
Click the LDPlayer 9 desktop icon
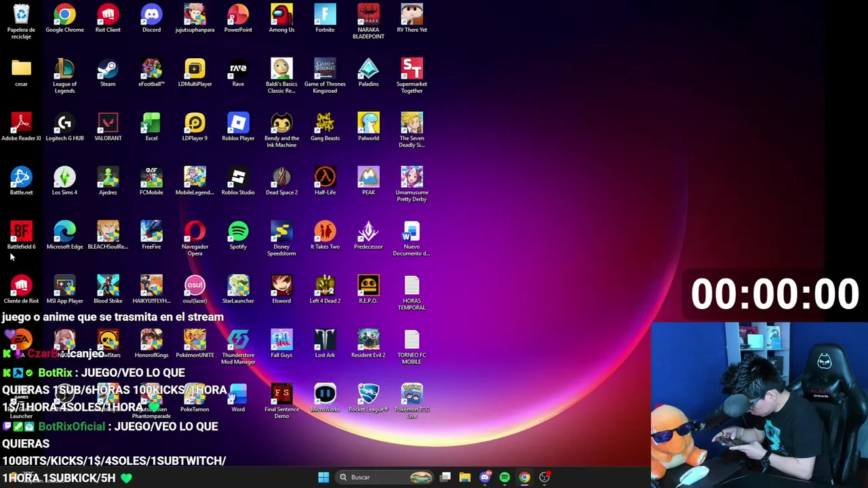[195, 127]
